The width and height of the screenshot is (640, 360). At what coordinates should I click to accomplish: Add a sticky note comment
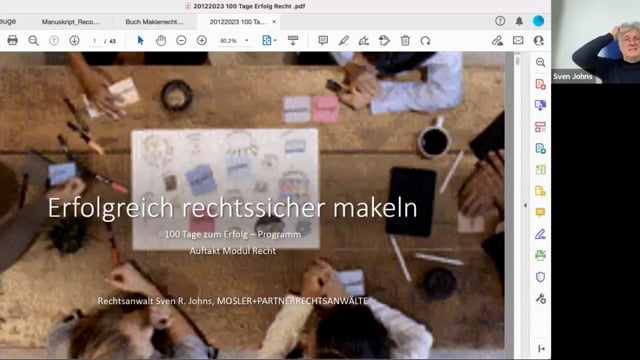click(323, 40)
